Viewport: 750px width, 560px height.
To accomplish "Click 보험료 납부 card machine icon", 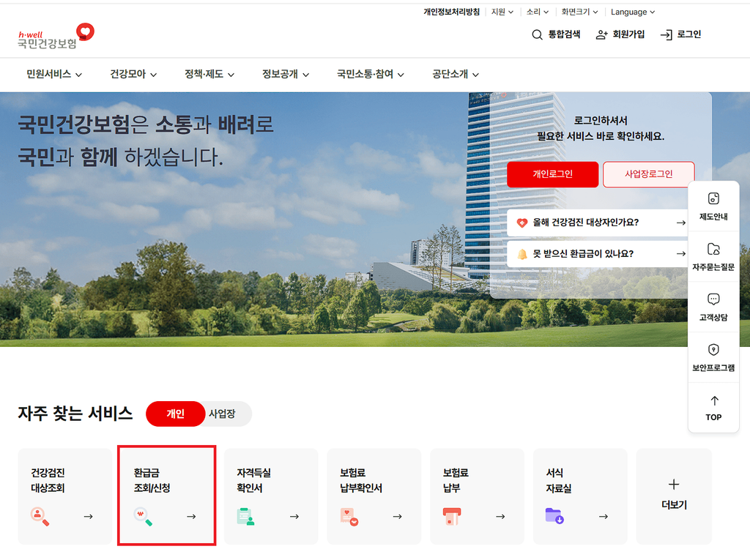I will tap(452, 517).
